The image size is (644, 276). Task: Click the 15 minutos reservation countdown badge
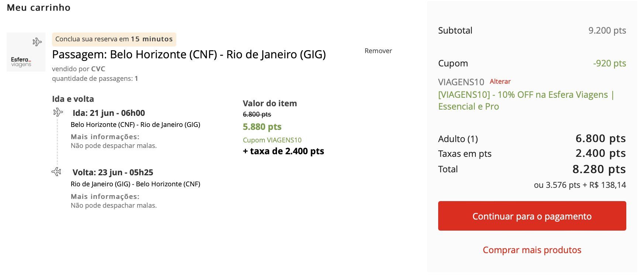pos(114,39)
